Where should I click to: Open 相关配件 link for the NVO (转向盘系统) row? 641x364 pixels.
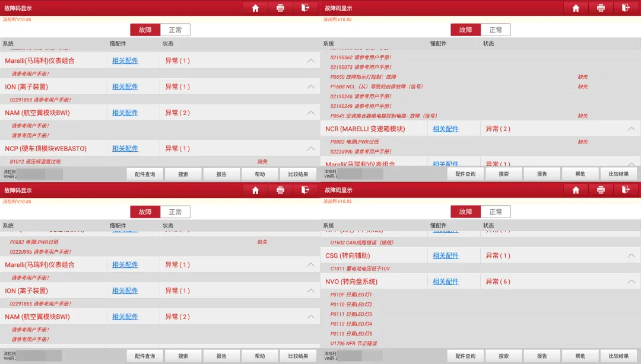click(446, 282)
